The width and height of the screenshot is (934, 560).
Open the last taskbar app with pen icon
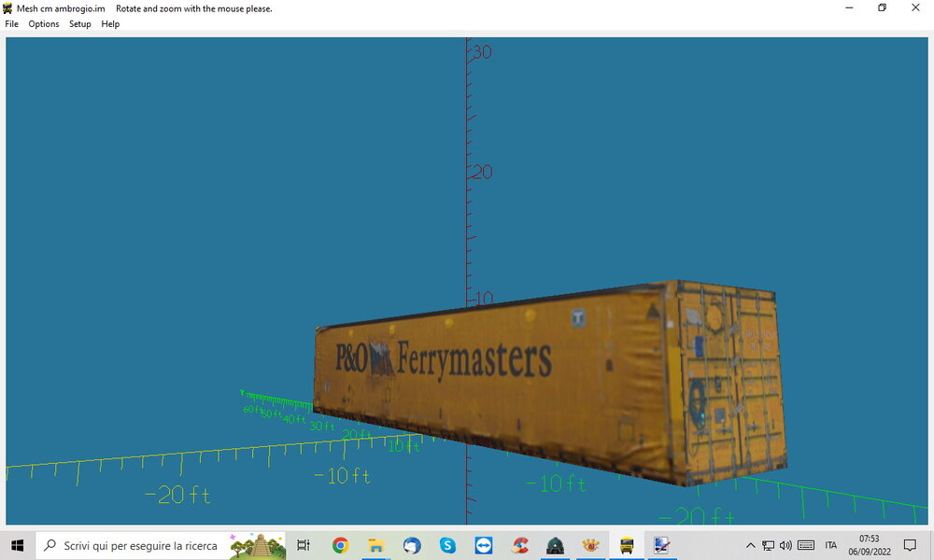[662, 545]
